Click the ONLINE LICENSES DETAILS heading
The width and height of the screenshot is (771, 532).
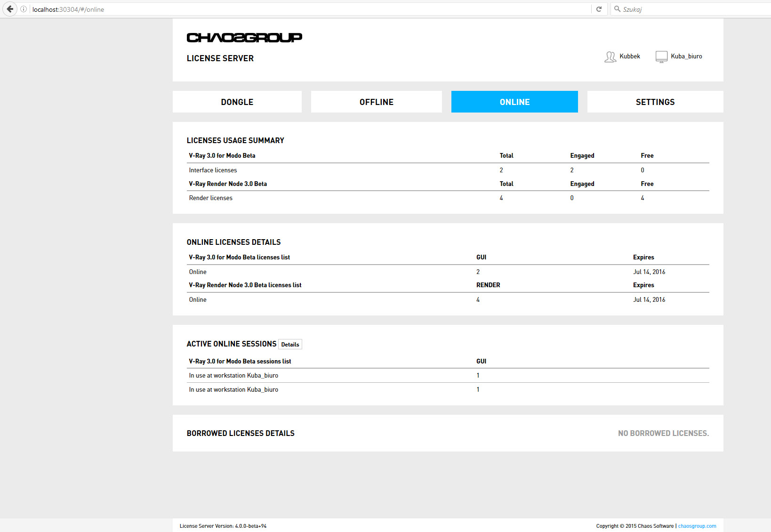tap(233, 242)
